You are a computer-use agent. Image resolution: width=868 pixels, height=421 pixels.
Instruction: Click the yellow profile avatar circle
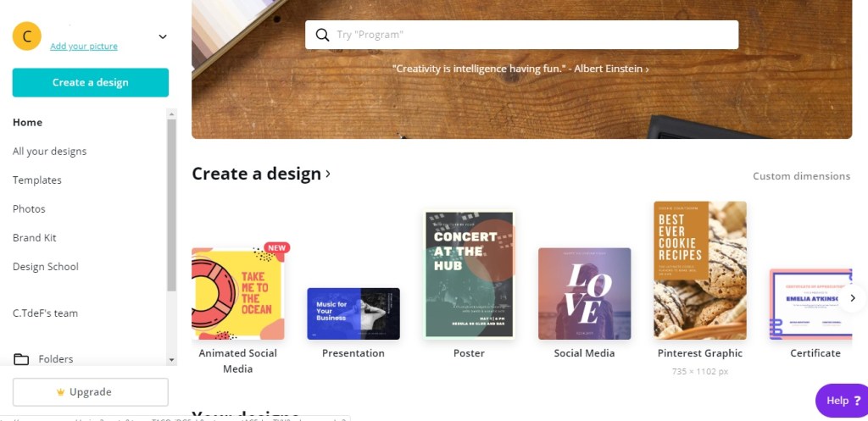coord(27,36)
